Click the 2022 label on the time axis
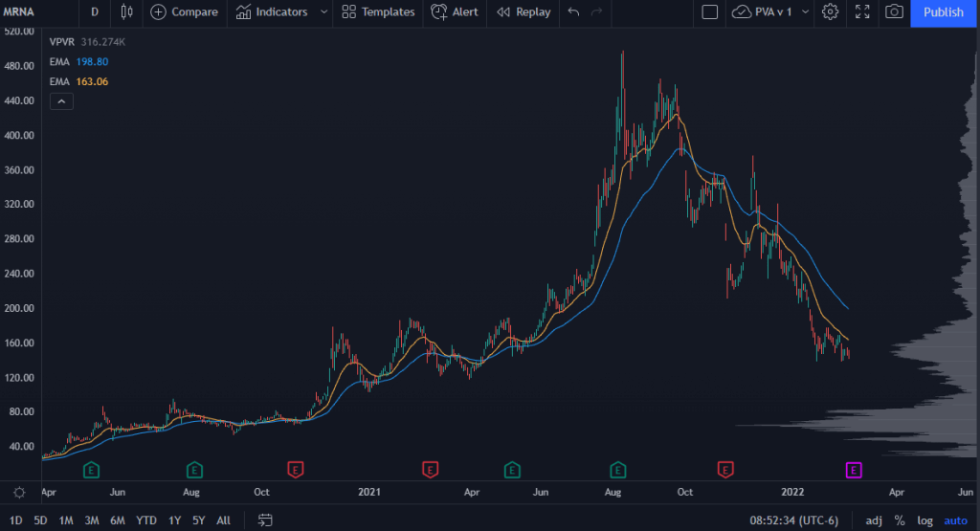The width and height of the screenshot is (980, 531). (792, 493)
